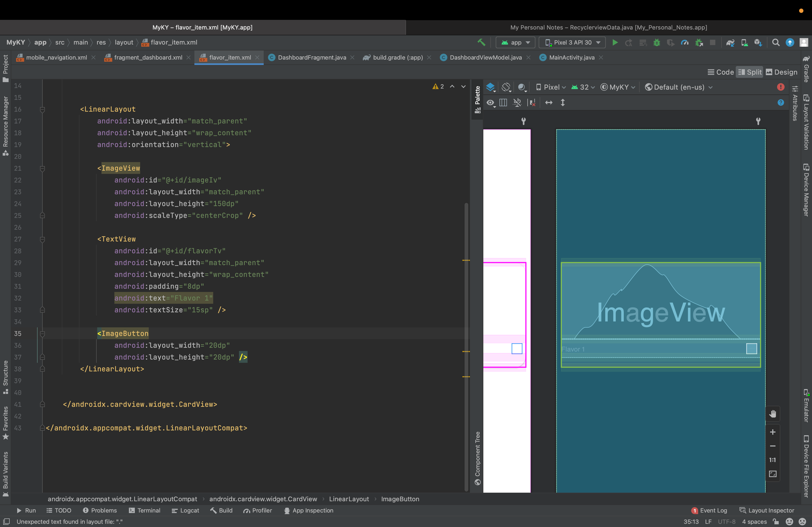Screen dimensions: 812x527
Task: Toggle the View Options eye icon
Action: (491, 103)
